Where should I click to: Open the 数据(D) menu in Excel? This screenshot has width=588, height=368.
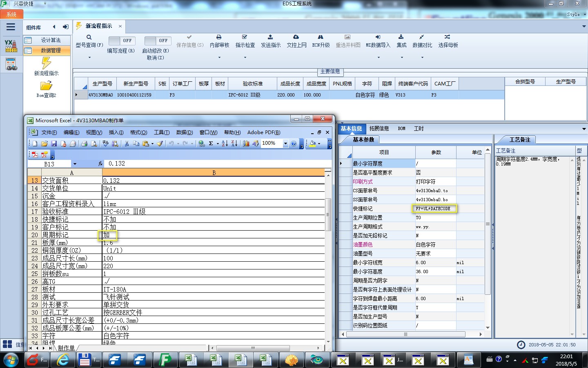click(x=184, y=132)
